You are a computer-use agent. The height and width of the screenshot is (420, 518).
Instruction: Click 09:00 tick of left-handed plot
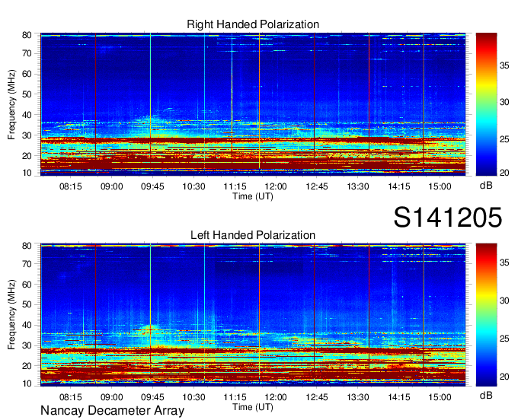click(112, 397)
